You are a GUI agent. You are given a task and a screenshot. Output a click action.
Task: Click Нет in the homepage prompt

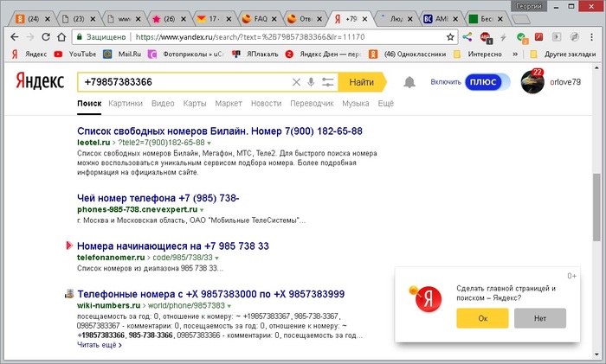(x=539, y=317)
